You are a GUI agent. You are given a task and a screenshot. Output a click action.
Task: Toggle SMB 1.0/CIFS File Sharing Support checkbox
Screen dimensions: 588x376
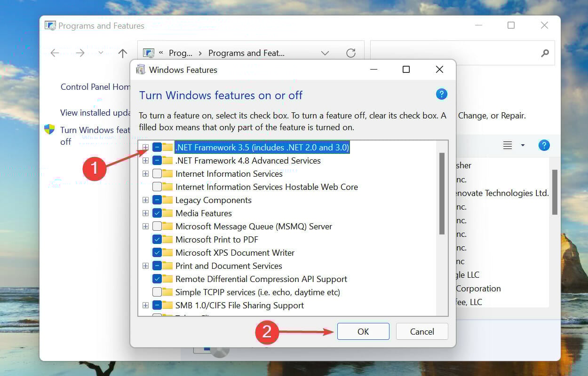157,305
